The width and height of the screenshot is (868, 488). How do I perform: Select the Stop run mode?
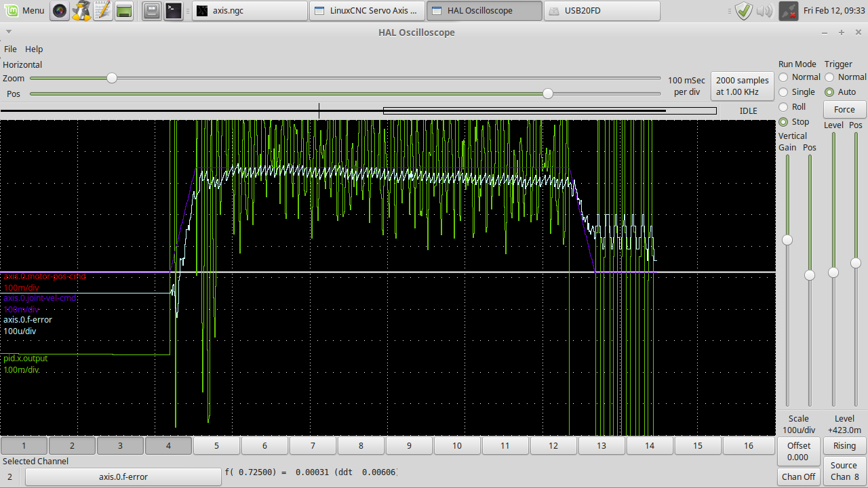pos(783,122)
